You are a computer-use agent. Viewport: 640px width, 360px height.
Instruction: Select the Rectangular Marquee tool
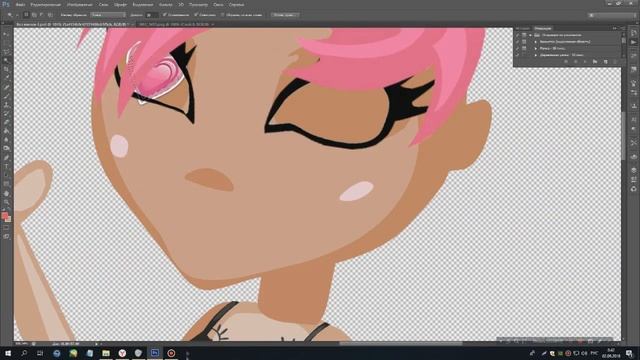tap(6, 43)
